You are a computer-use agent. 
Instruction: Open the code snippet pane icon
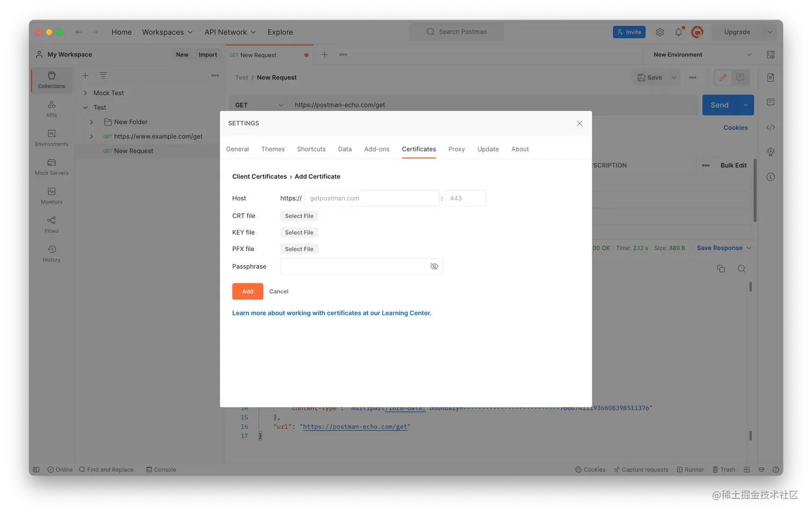pos(771,127)
